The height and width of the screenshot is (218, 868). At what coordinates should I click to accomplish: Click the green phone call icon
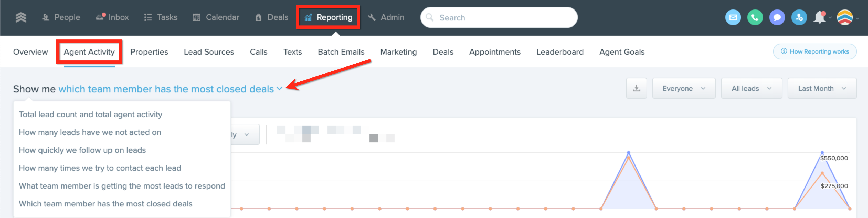pos(755,18)
